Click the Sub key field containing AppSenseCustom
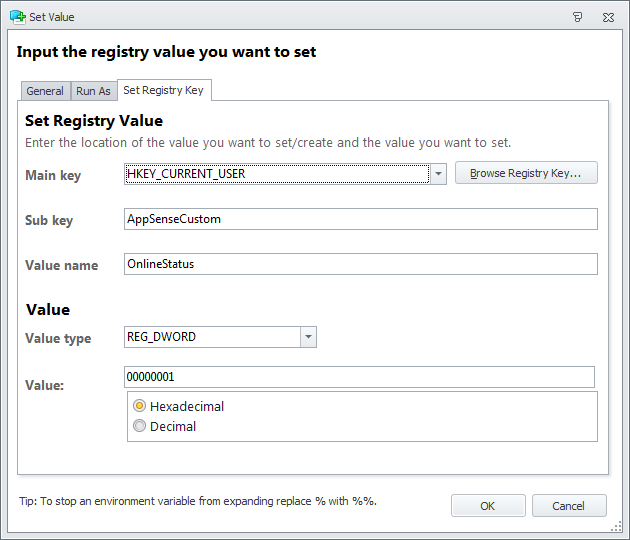This screenshot has height=540, width=630. (x=360, y=219)
